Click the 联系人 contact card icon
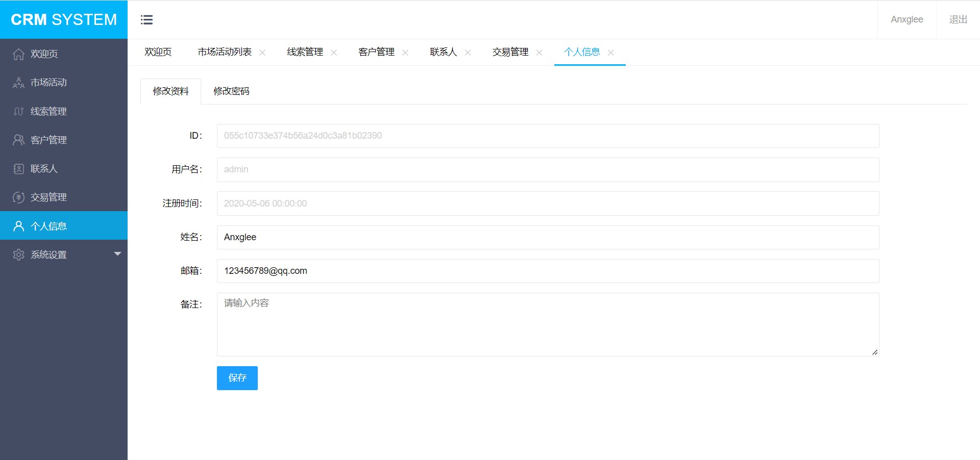980x460 pixels. pos(18,169)
